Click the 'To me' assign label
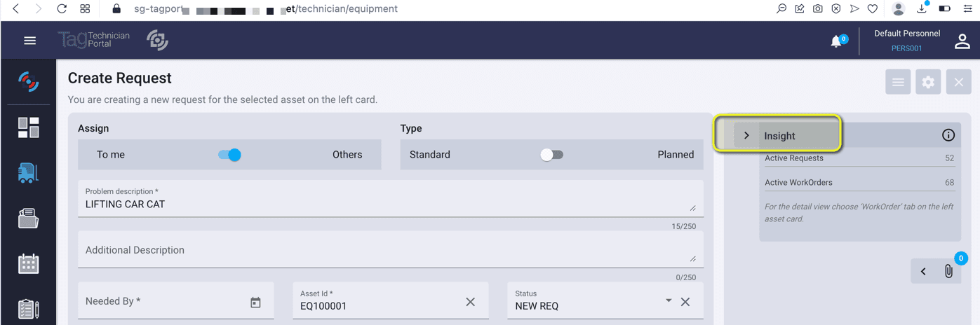Screen dimensions: 980x325 pos(111,155)
